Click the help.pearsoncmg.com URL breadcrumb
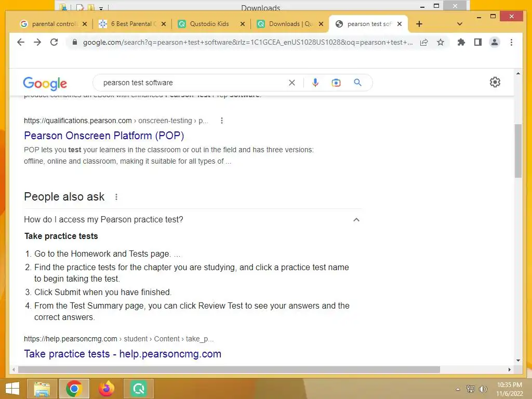 (119, 339)
